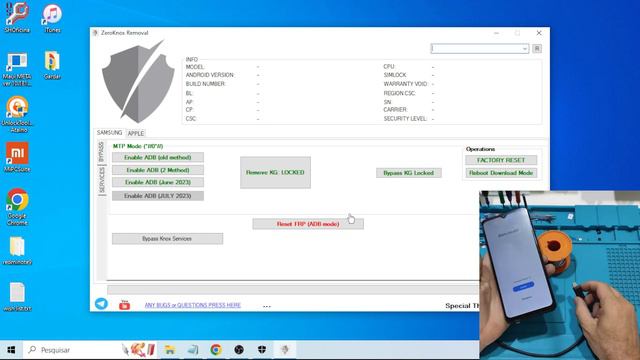Click the ZeroKnox app icon on taskbar
The height and width of the screenshot is (360, 640).
285,350
